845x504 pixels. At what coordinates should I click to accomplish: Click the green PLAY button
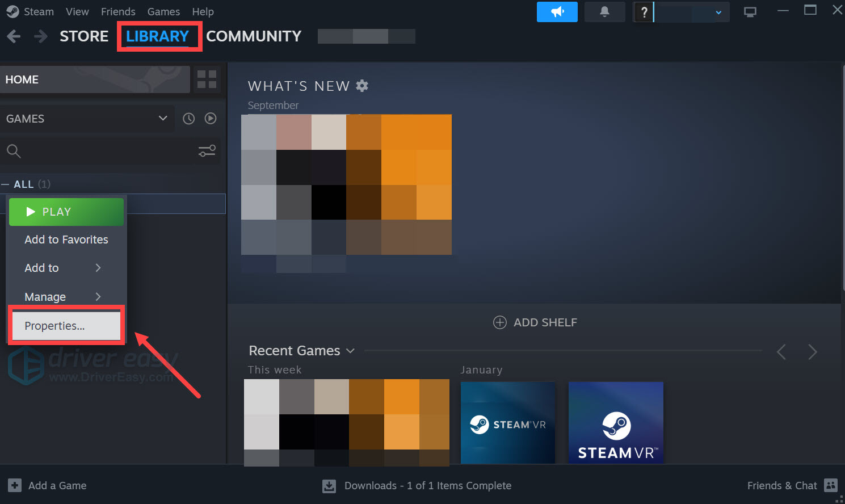pos(66,211)
